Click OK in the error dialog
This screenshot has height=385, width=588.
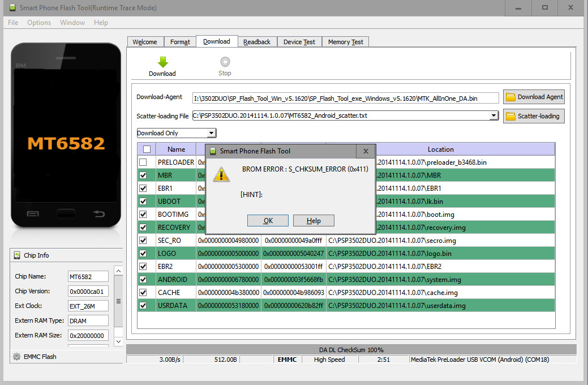point(268,221)
